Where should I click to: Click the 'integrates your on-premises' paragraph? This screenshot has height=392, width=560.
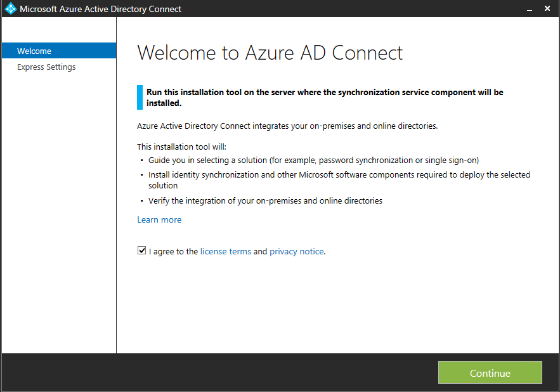tap(287, 126)
